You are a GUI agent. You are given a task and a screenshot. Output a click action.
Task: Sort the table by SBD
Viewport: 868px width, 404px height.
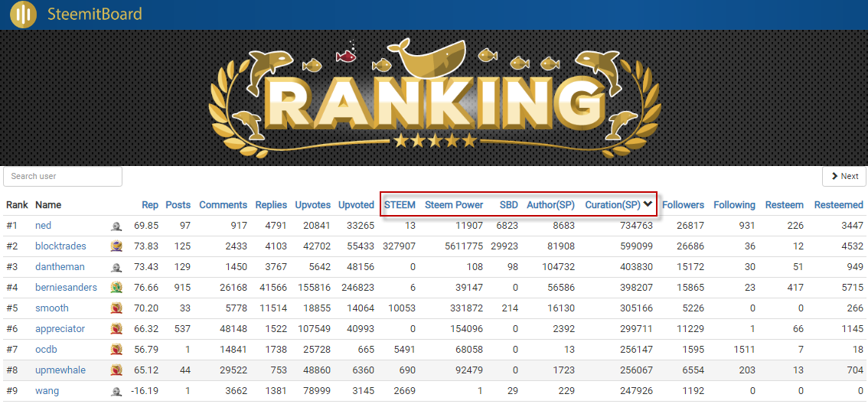[x=509, y=205]
